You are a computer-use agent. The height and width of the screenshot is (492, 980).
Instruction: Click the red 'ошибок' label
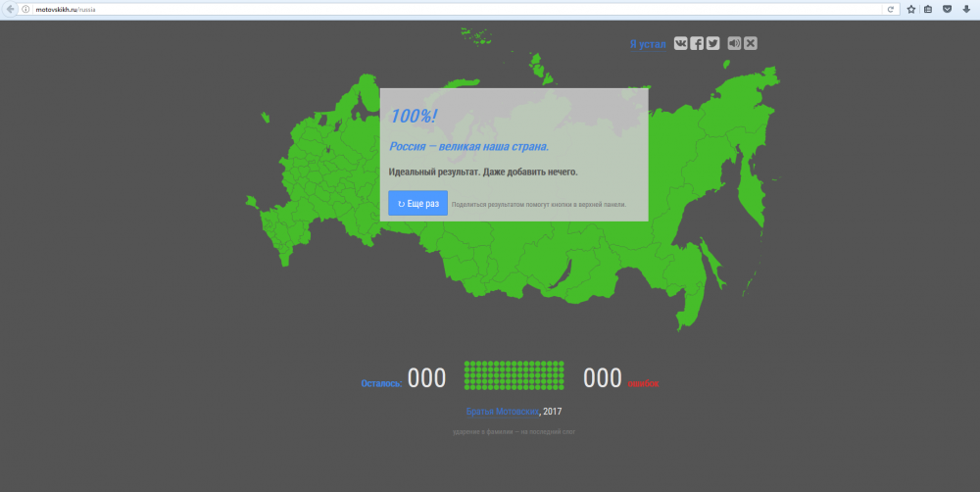[x=643, y=383]
